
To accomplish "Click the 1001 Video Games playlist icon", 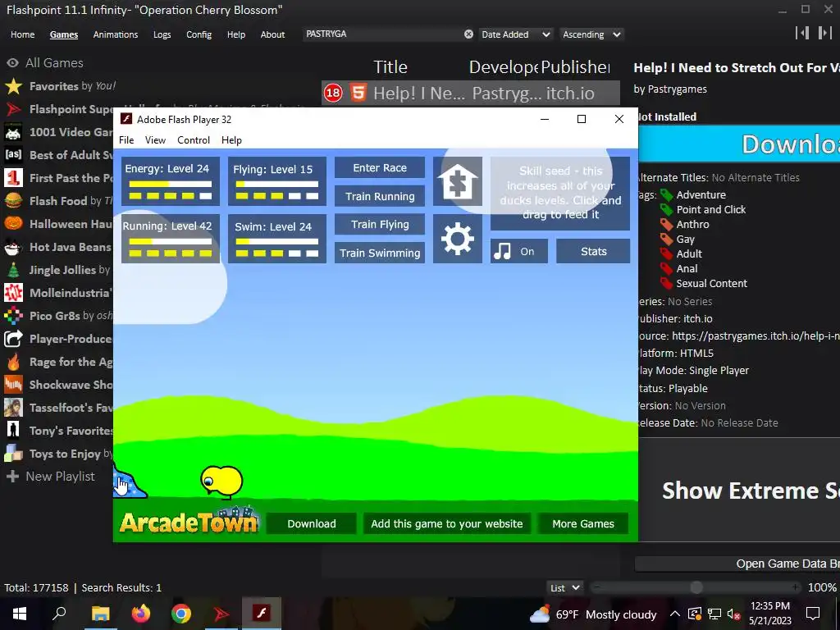I will coord(13,132).
